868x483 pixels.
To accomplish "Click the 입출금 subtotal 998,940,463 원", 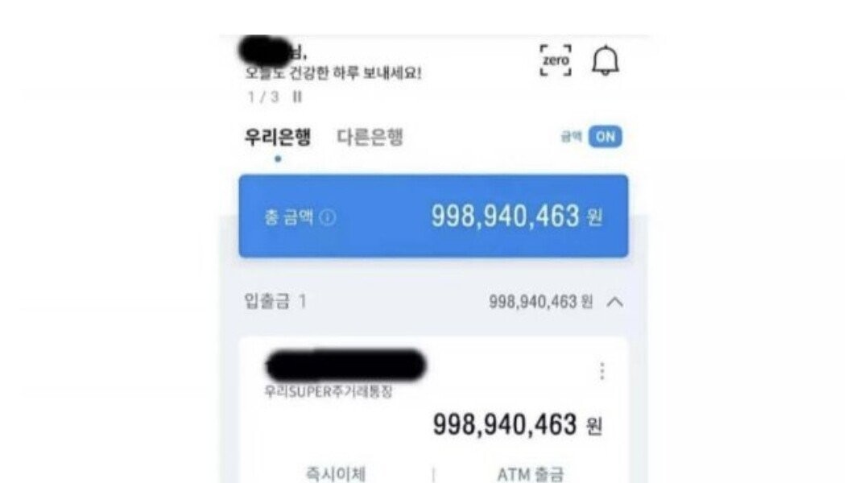I will coord(541,302).
